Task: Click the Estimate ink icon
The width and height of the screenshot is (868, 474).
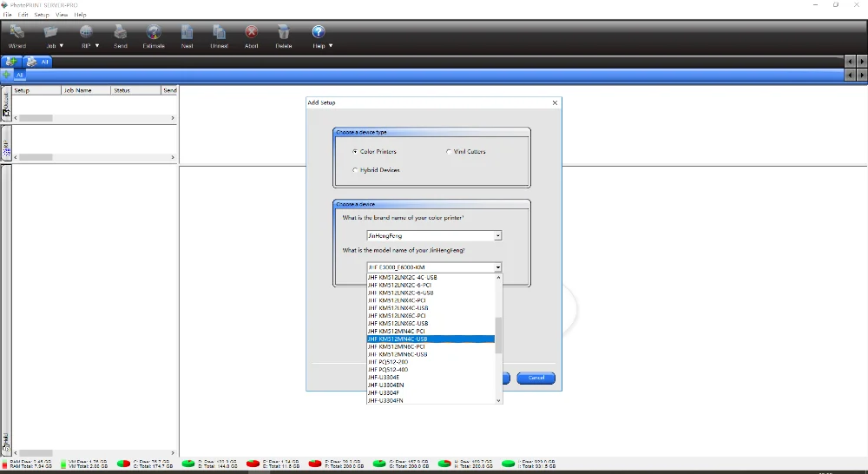Action: click(x=154, y=33)
